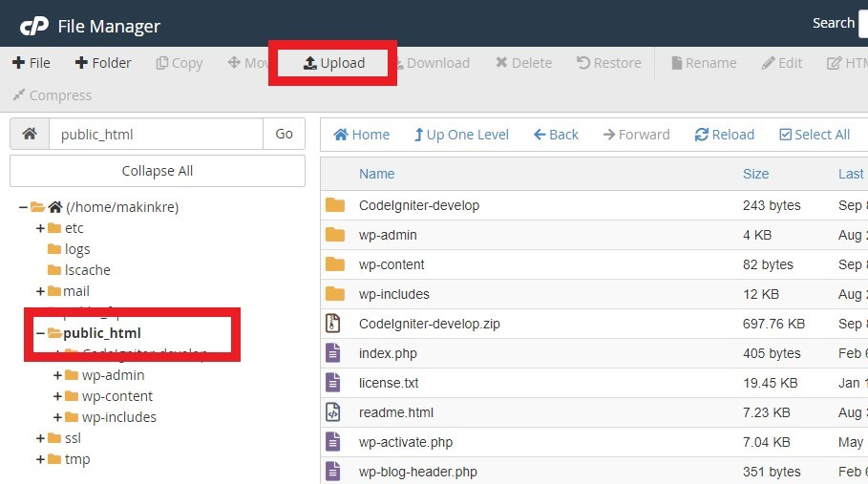
Task: Click the Collapse All button
Action: [158, 171]
